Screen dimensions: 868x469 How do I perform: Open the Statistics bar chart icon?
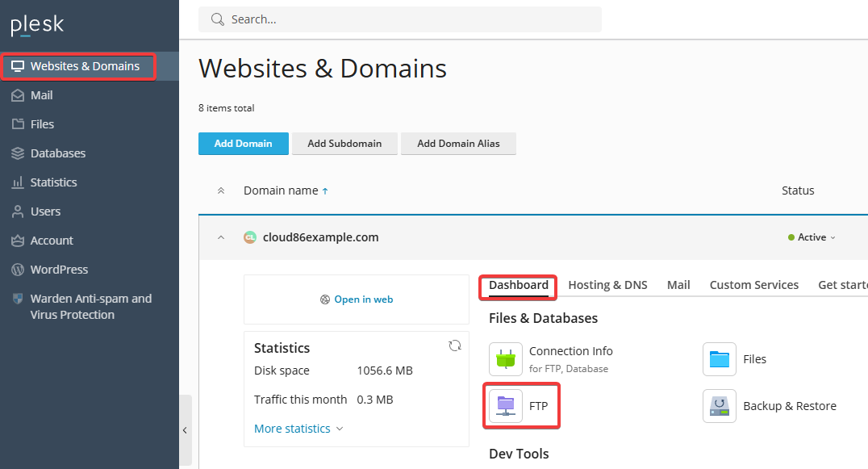click(18, 182)
